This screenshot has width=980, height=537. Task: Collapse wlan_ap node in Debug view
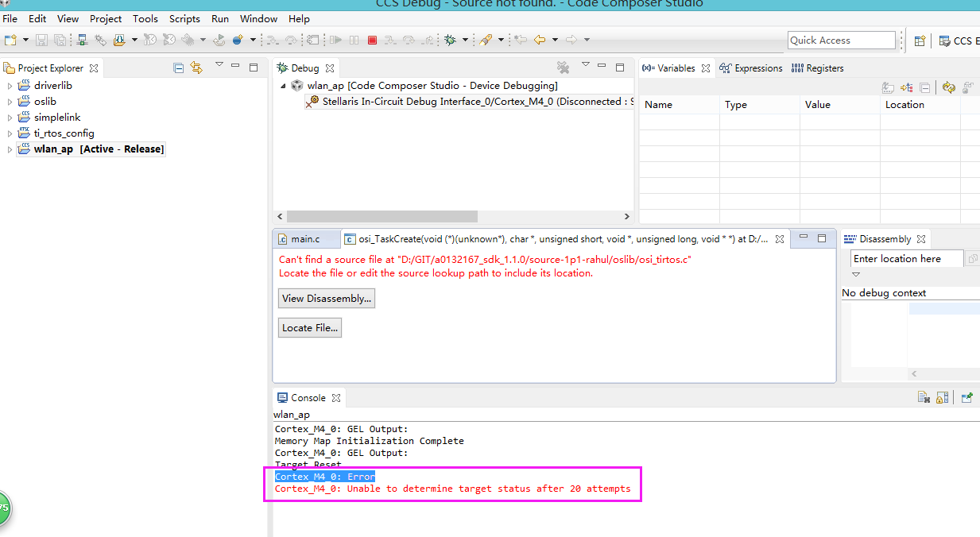coord(283,86)
